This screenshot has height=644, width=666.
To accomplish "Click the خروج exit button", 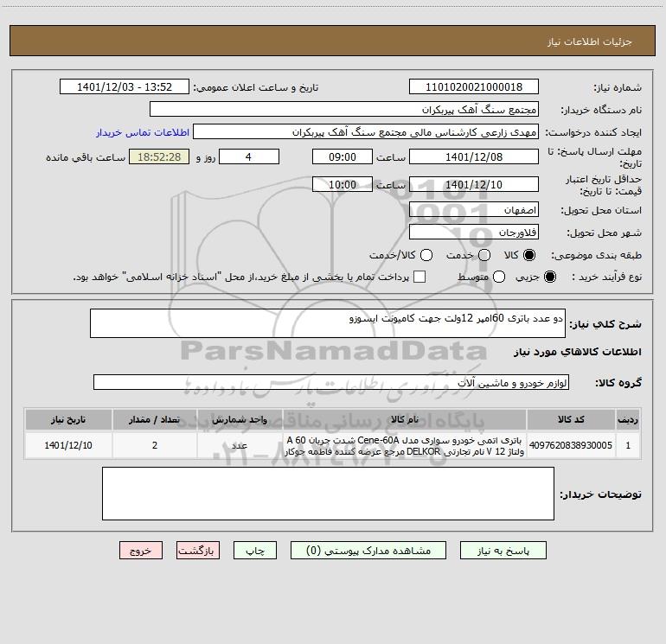I will click(141, 551).
